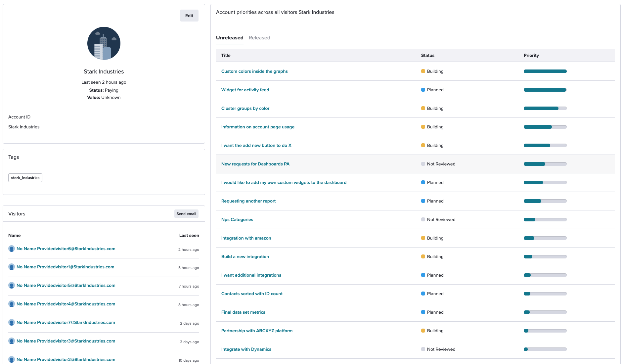Image resolution: width=621 pixels, height=364 pixels.
Task: Switch to the Released tab
Action: point(259,38)
